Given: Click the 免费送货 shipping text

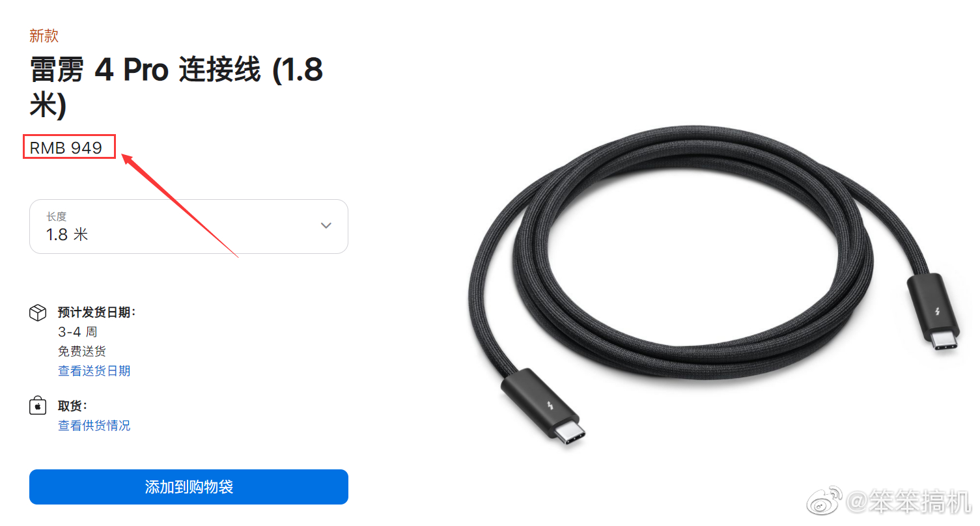Looking at the screenshot, I should pyautogui.click(x=82, y=351).
